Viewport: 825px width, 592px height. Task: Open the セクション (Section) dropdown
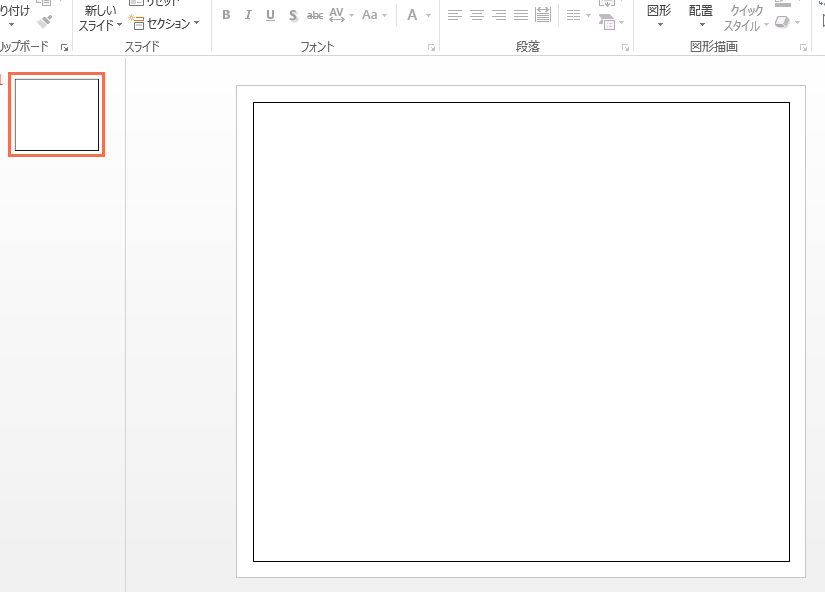(x=164, y=23)
